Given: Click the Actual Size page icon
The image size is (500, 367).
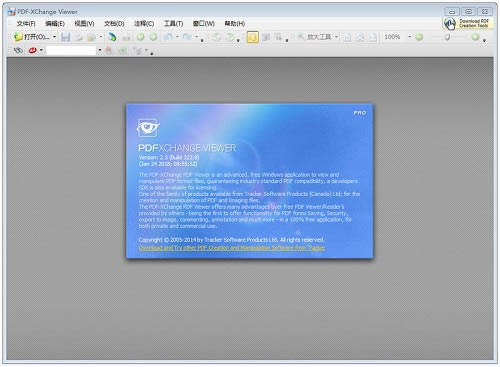Looking at the screenshot, I should pos(347,37).
